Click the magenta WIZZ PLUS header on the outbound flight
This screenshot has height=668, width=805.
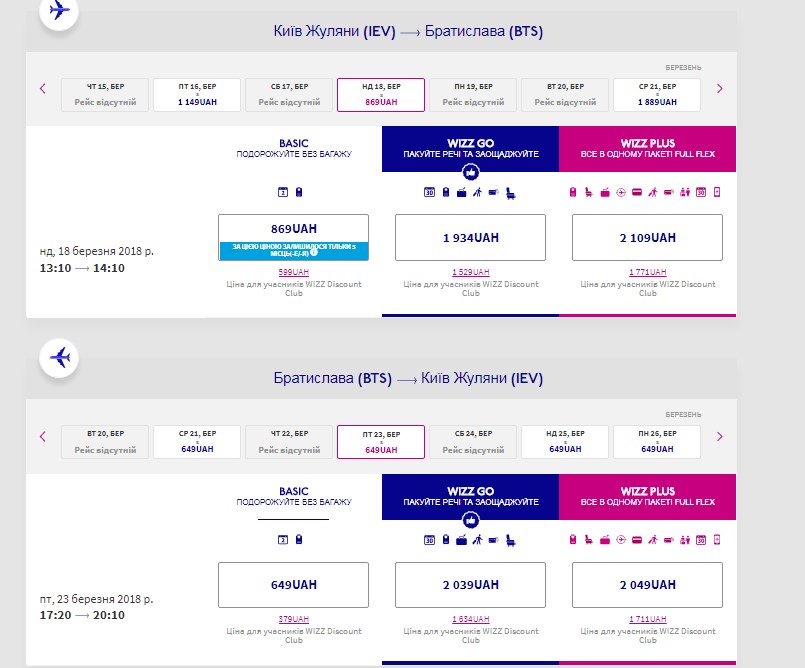pos(648,149)
